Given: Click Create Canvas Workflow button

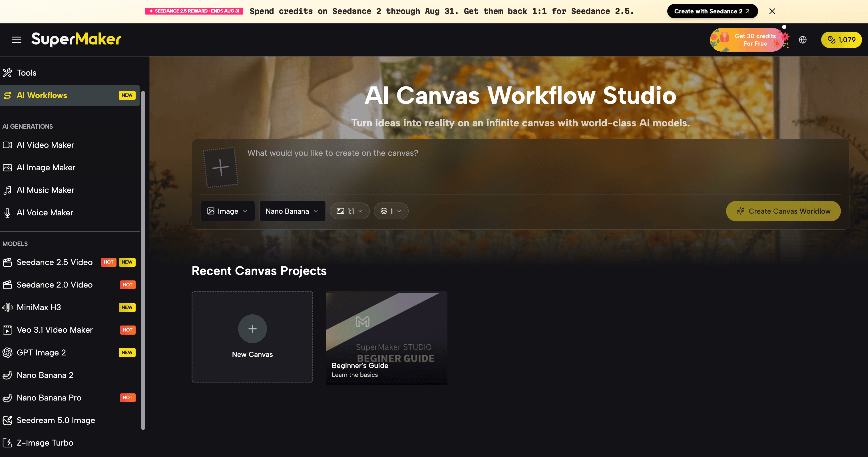Looking at the screenshot, I should [x=783, y=211].
